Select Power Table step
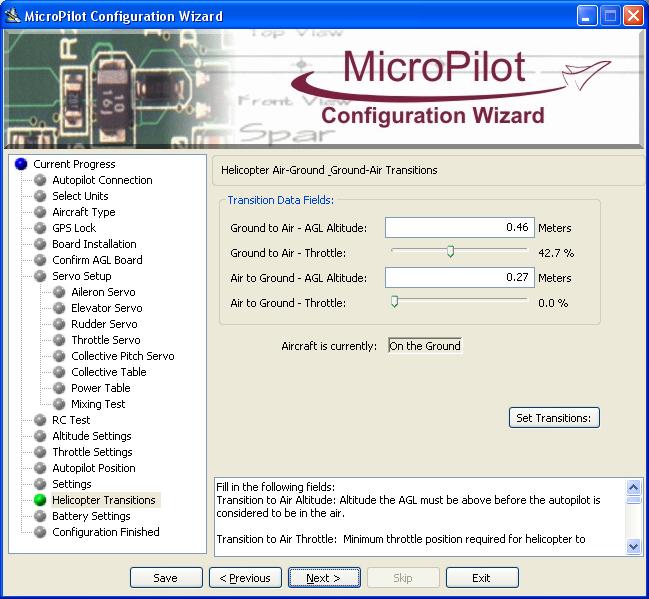The height and width of the screenshot is (599, 649). point(101,388)
